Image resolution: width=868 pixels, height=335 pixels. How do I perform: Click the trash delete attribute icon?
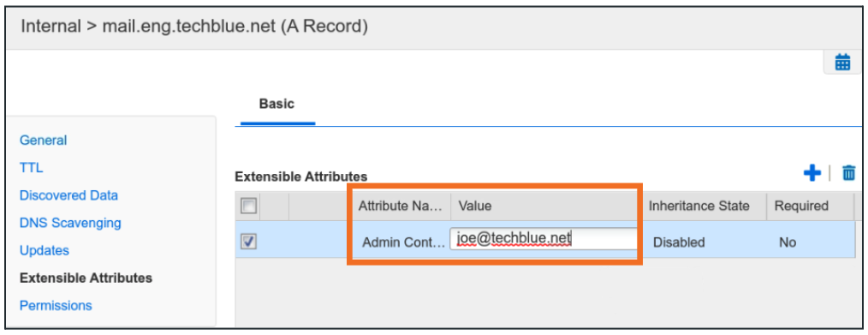848,173
